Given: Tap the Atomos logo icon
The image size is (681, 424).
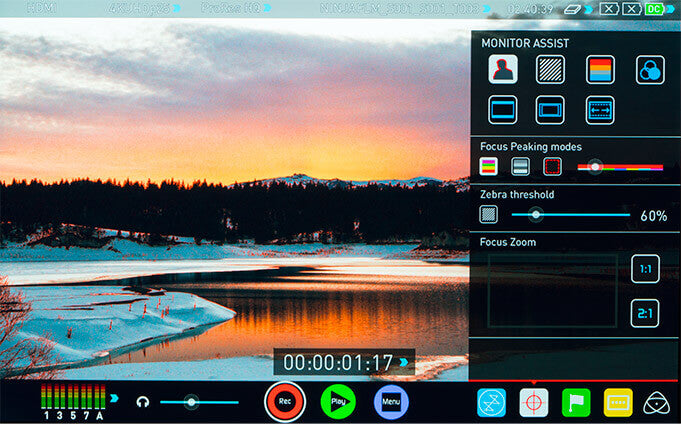Looking at the screenshot, I should [x=657, y=402].
